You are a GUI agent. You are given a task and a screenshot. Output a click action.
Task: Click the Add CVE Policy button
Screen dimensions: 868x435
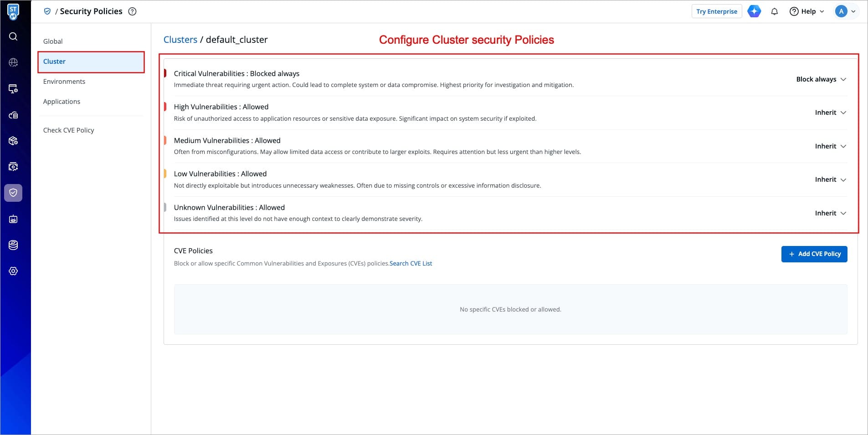pos(814,254)
